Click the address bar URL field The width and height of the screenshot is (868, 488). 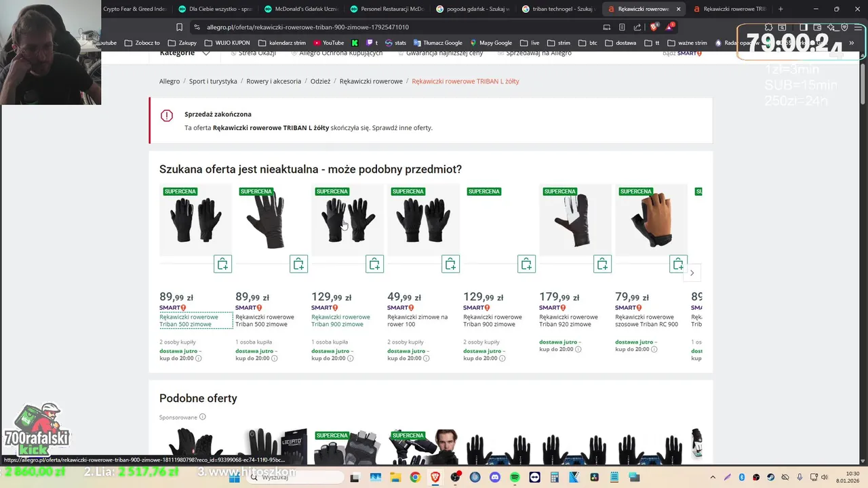click(393, 27)
